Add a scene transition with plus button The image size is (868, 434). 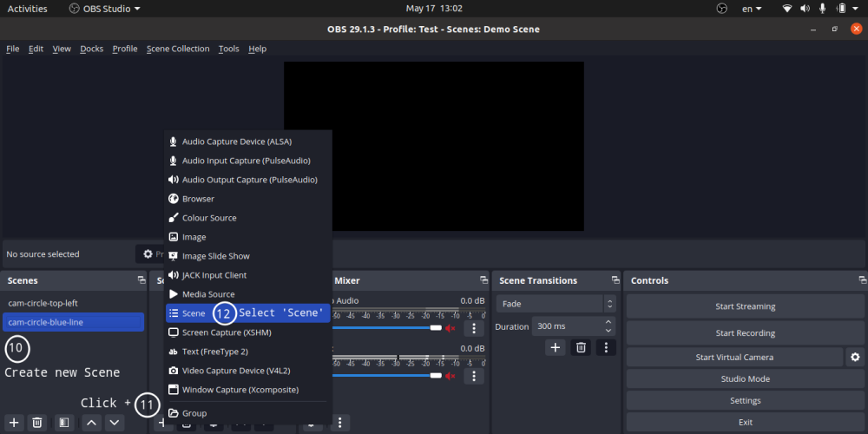[556, 348]
